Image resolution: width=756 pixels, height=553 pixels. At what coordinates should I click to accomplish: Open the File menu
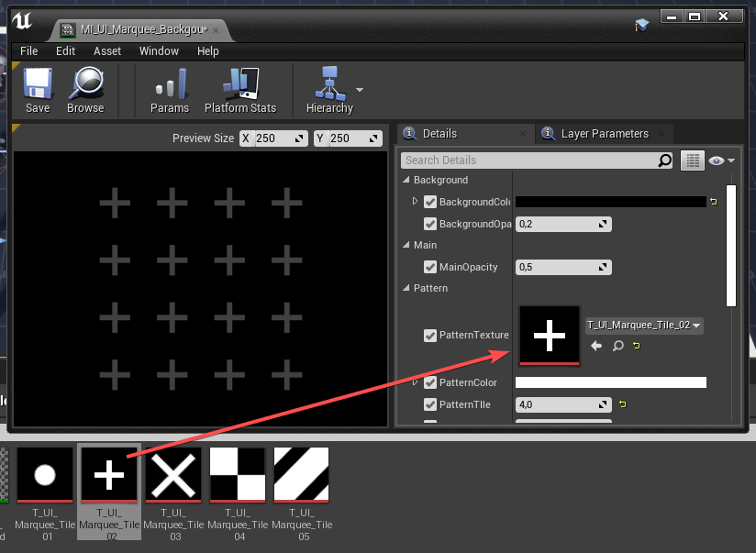coord(29,51)
